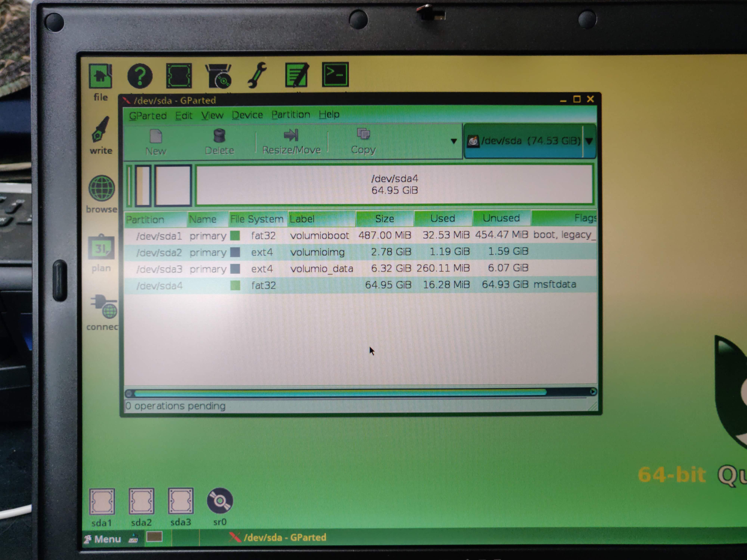Click the Name column header

(x=207, y=219)
